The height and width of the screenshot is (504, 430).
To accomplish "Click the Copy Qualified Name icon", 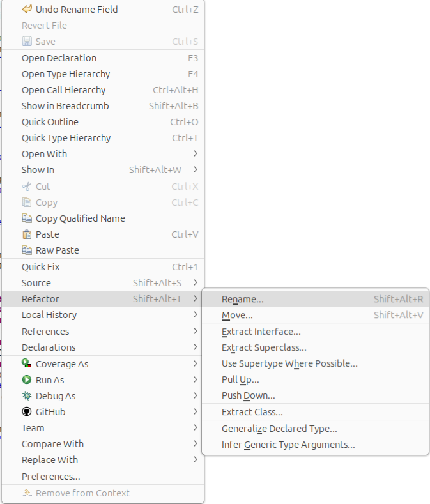I will (27, 218).
